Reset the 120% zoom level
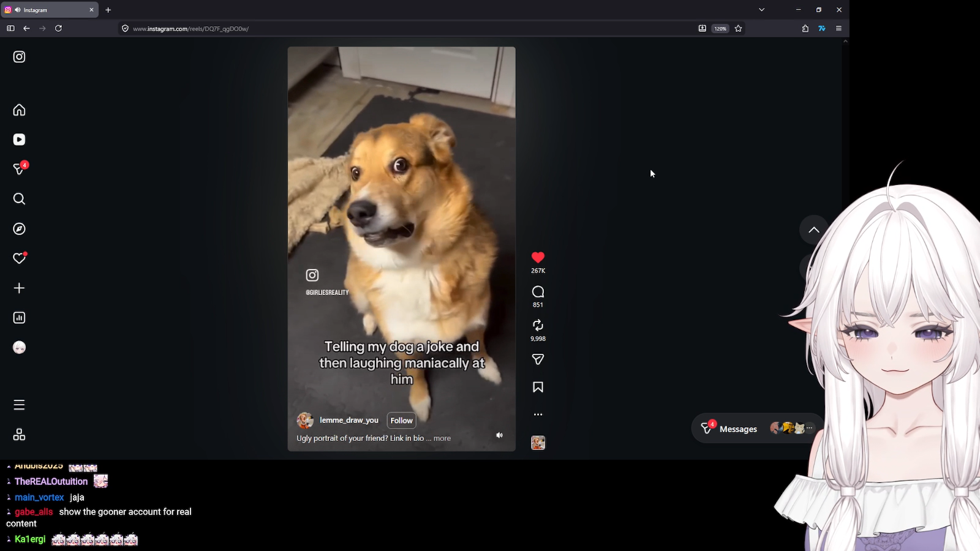 tap(720, 29)
